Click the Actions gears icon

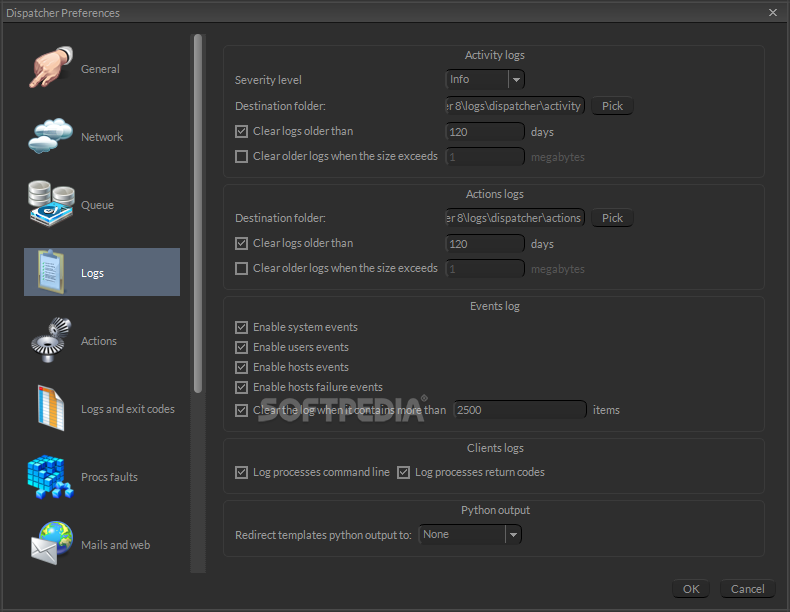(x=51, y=340)
